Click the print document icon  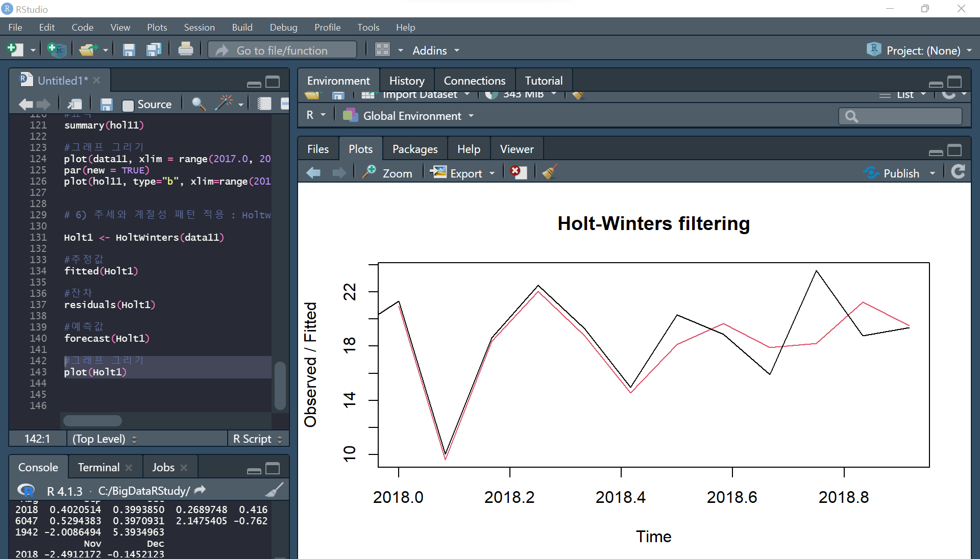click(185, 50)
